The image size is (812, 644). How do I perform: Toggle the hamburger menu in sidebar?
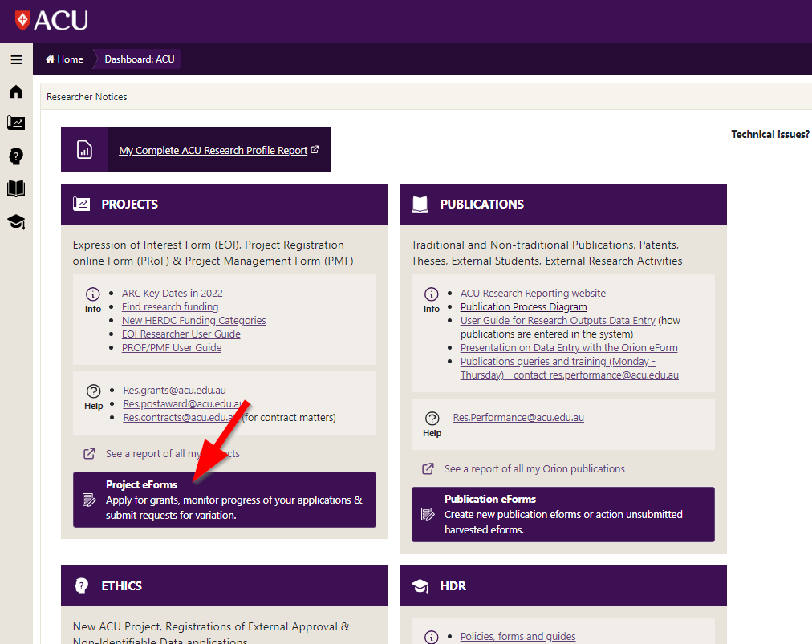[x=16, y=59]
